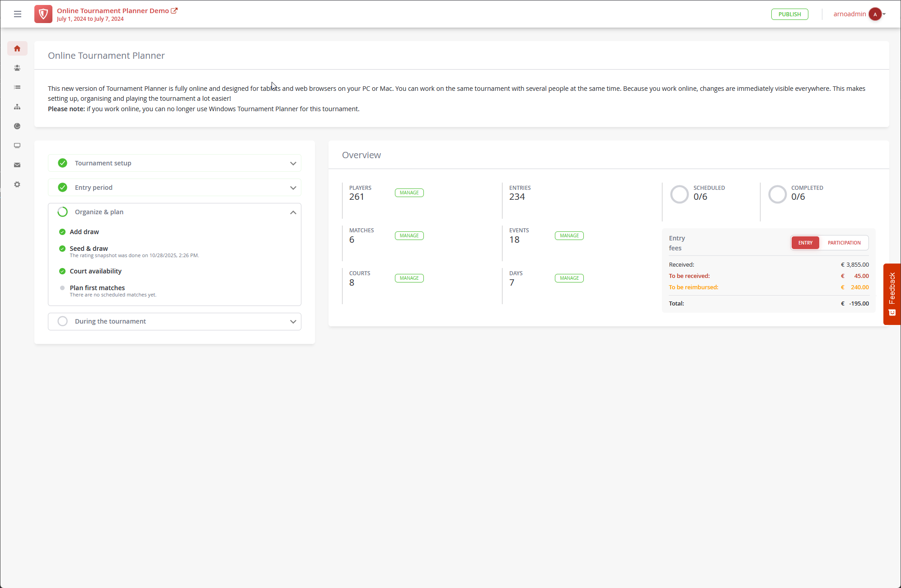Switch entry fees to Participation
The height and width of the screenshot is (588, 901).
pyautogui.click(x=844, y=243)
